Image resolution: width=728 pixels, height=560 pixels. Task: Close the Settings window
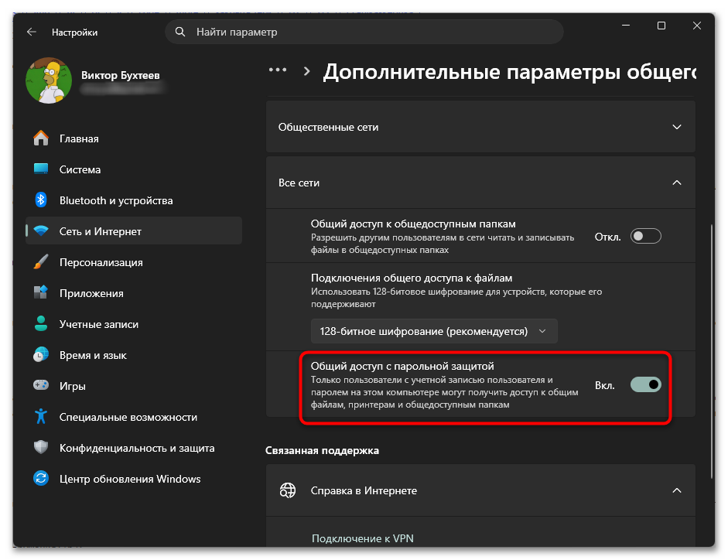point(696,26)
